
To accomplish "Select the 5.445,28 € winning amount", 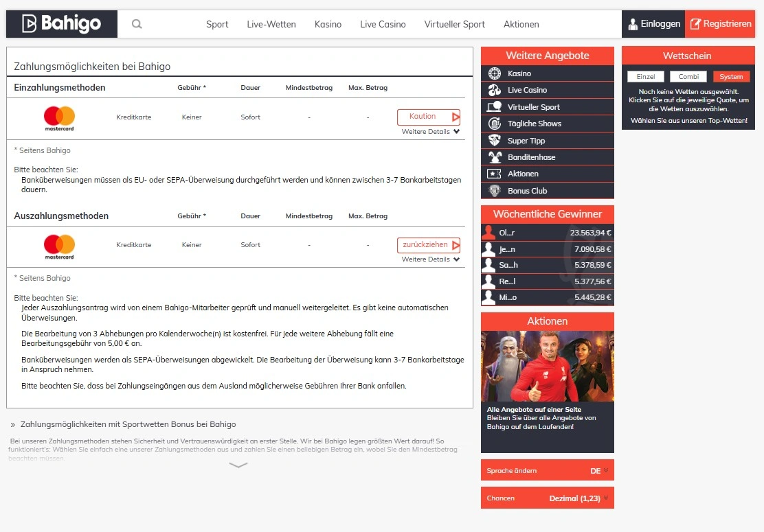I will pos(592,297).
